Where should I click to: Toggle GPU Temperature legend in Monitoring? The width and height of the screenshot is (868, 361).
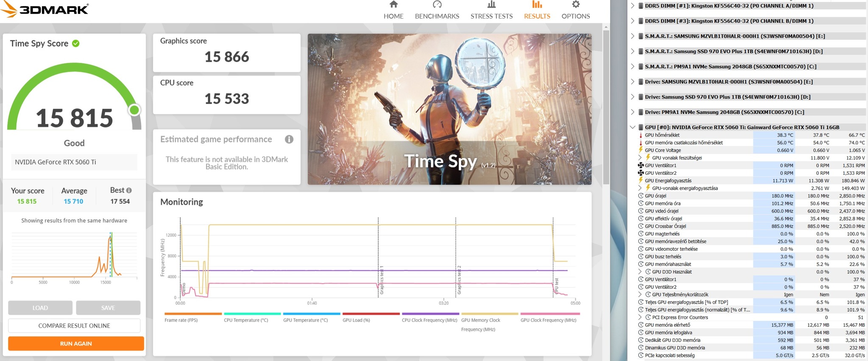point(311,318)
